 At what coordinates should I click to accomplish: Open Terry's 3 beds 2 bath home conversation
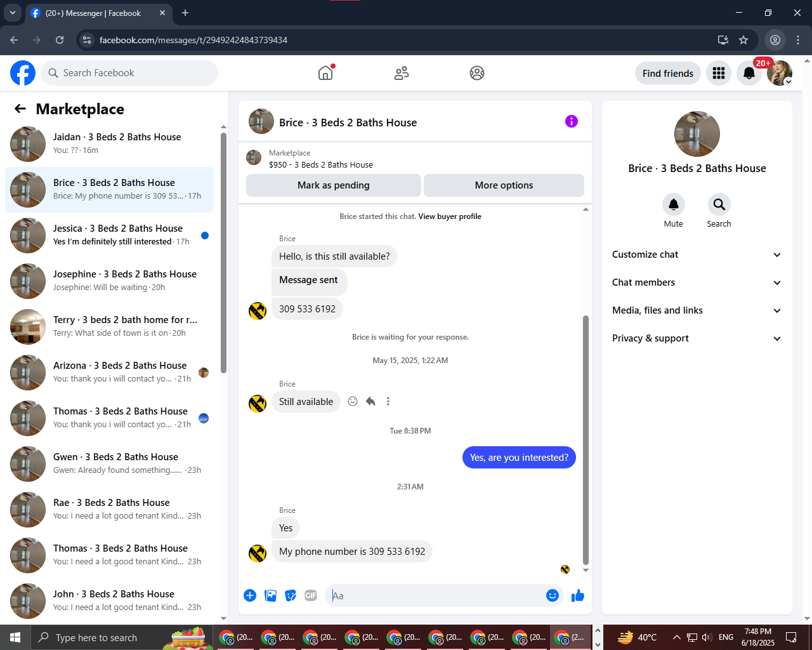[109, 327]
